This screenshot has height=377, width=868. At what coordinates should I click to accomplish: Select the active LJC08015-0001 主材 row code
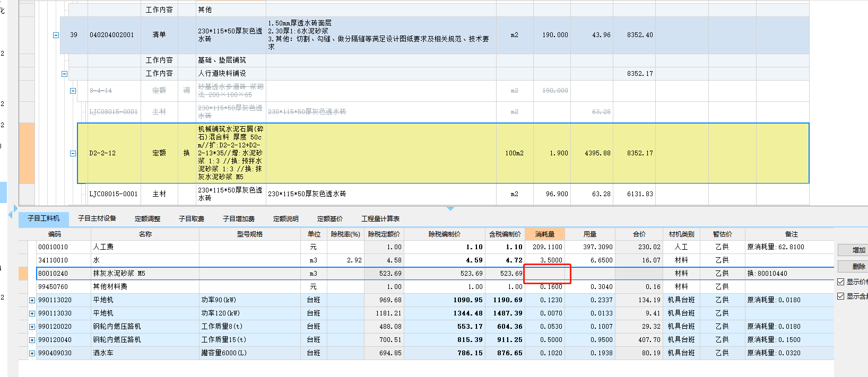pos(114,194)
